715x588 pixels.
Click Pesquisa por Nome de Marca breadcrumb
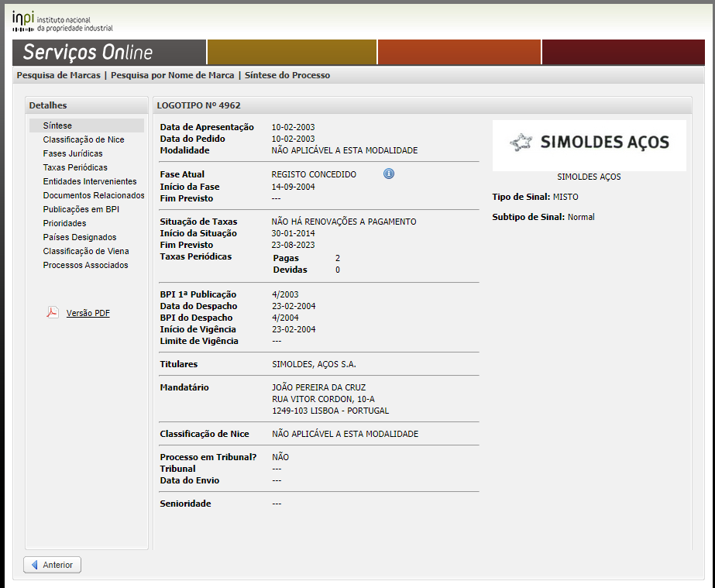[173, 75]
